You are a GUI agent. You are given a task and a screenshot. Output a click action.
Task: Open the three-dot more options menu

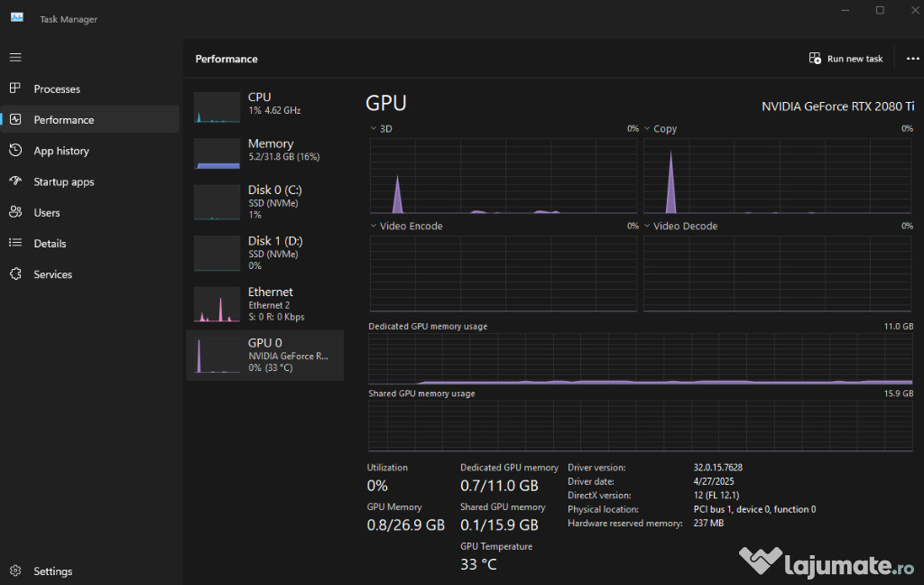click(x=913, y=59)
